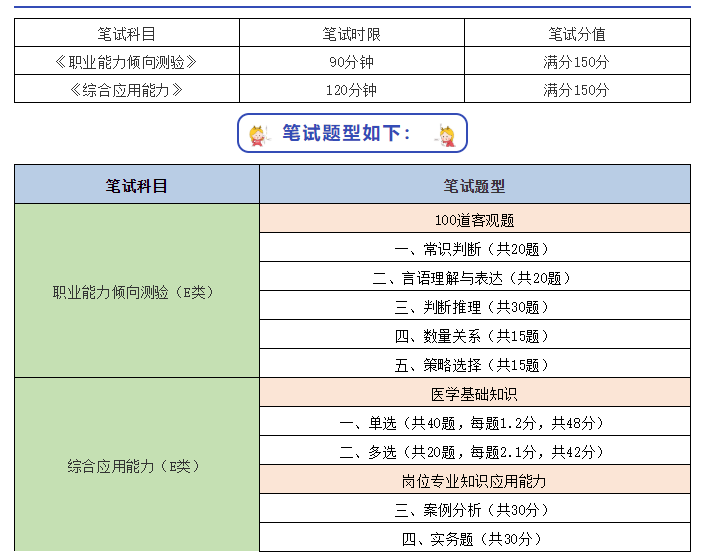The height and width of the screenshot is (558, 702).
Task: Select the '笔试分值' header cell
Action: point(578,33)
